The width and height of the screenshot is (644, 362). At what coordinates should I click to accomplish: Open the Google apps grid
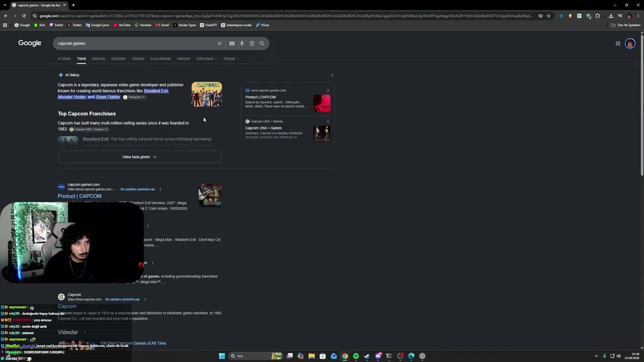618,43
